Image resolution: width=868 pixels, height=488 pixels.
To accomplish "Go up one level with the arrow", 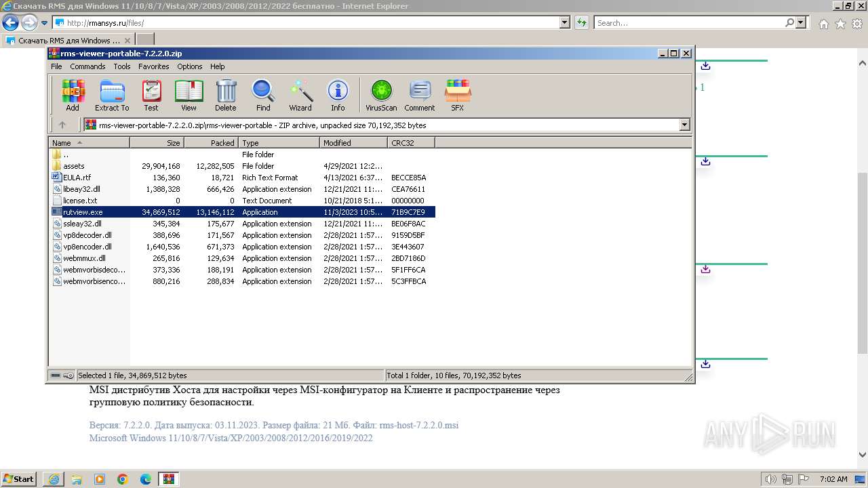I will pyautogui.click(x=62, y=125).
